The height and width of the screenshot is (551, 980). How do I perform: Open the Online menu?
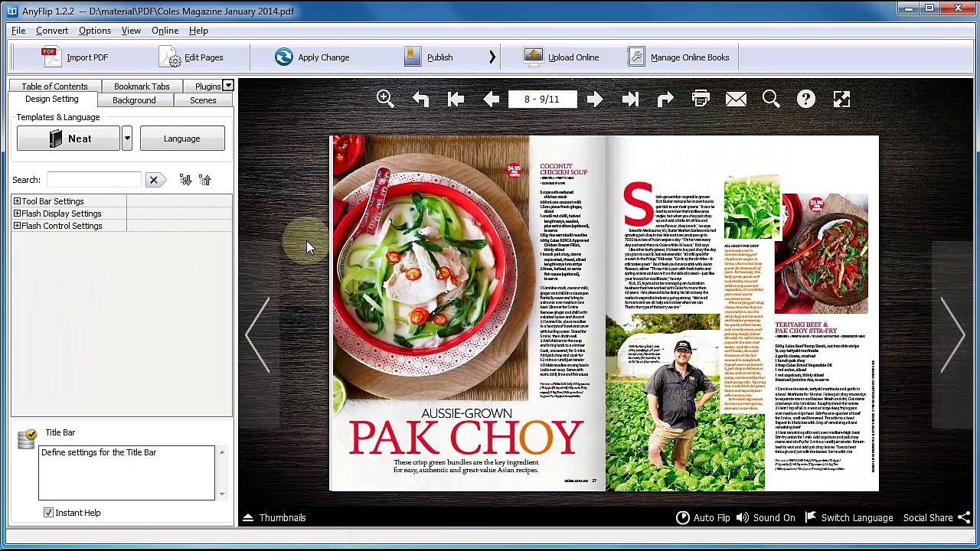(165, 31)
